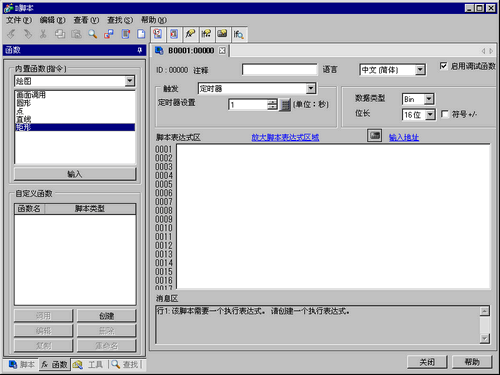
Task: Switch to the 工具 tab at bottom
Action: coord(89,365)
